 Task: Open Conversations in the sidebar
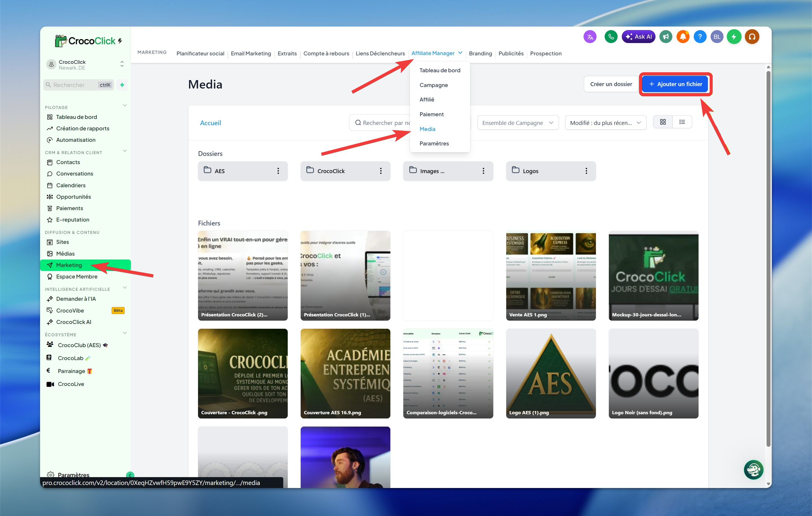75,174
